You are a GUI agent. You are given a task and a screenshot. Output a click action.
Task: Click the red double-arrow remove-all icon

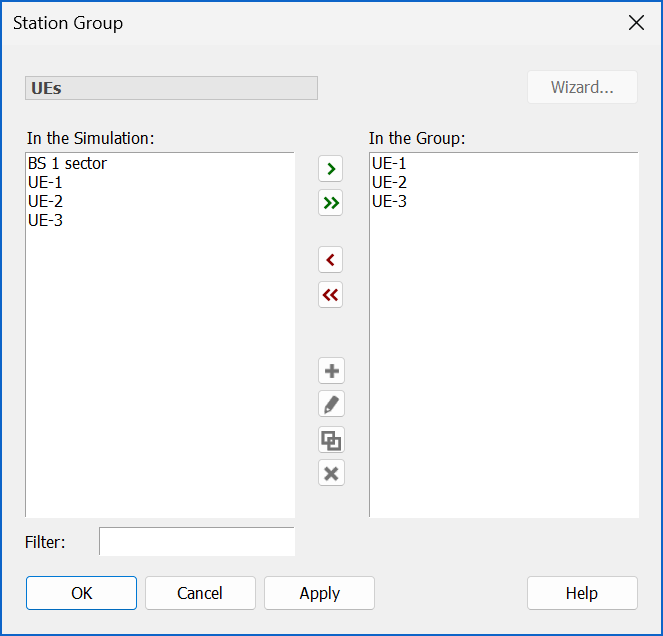click(x=330, y=294)
